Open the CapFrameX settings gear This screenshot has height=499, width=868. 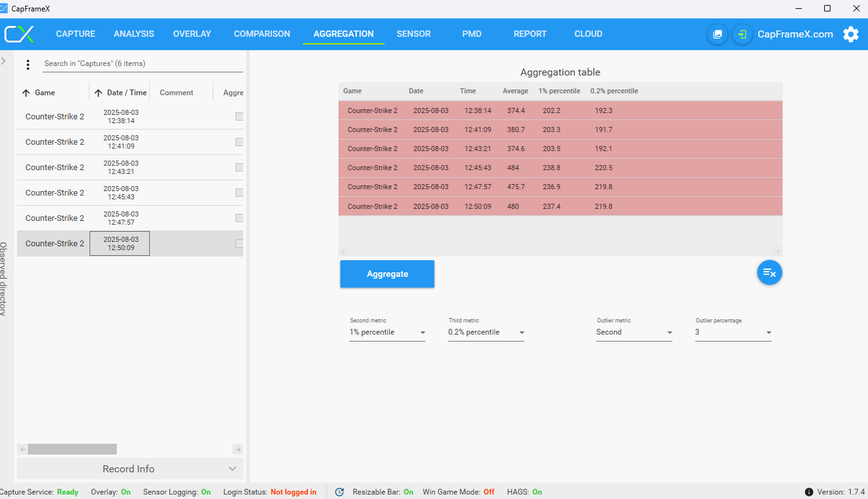(x=851, y=34)
